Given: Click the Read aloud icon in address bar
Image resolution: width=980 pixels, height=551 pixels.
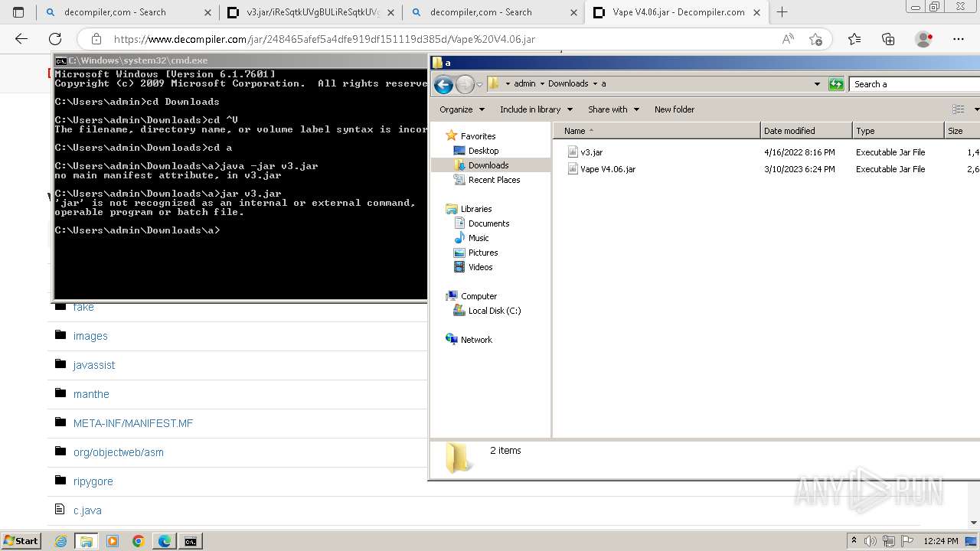Looking at the screenshot, I should tap(788, 39).
